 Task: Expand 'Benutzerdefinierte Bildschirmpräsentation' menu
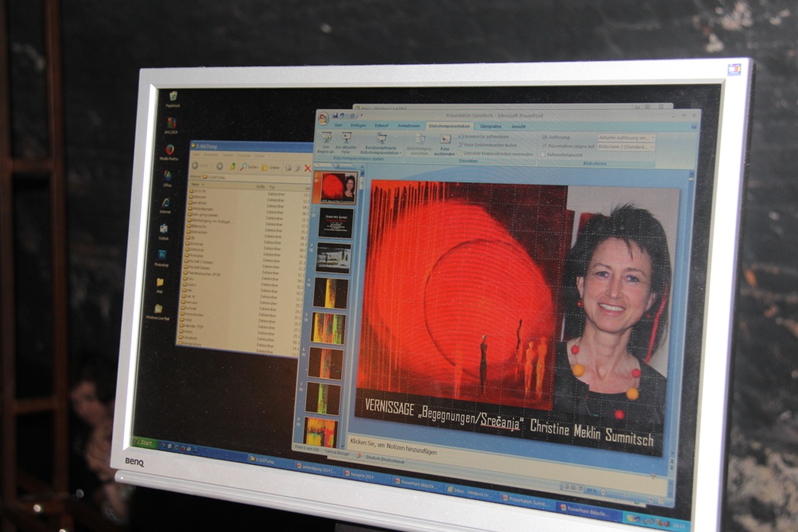pyautogui.click(x=380, y=143)
